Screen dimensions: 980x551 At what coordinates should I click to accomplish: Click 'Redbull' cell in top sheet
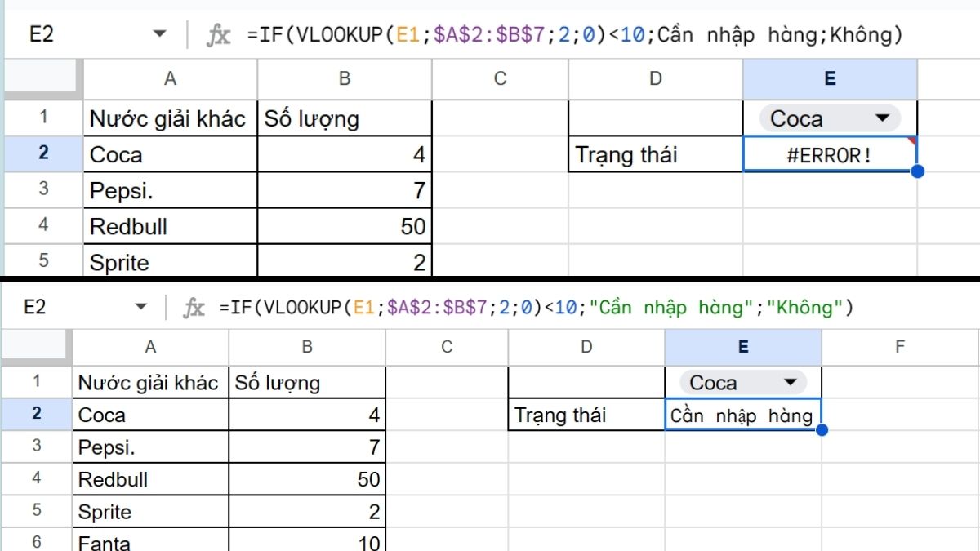[x=170, y=225]
